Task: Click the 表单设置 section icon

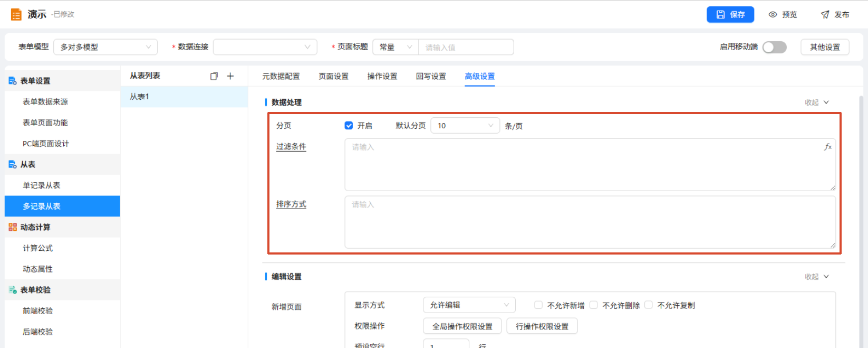Action: (12, 81)
